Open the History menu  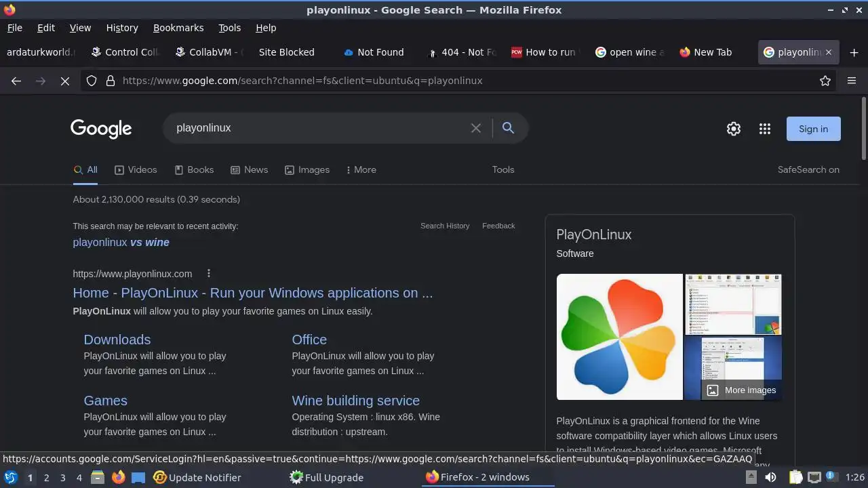(x=122, y=28)
